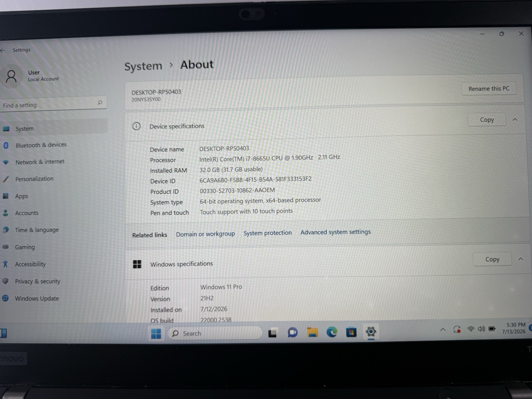This screenshot has width=532, height=399.
Task: Collapse the Windows specifications section
Action: [521, 259]
